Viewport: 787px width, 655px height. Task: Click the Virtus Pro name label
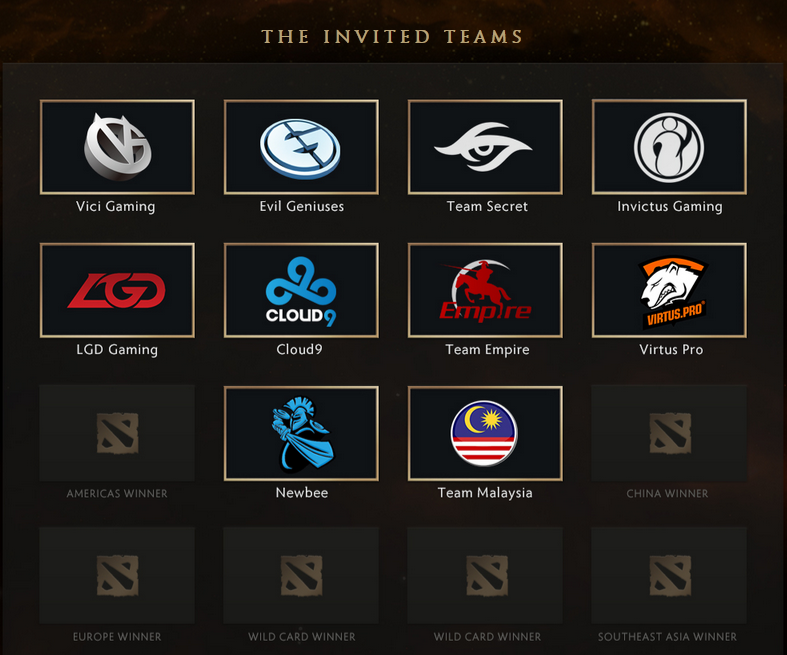tap(671, 349)
